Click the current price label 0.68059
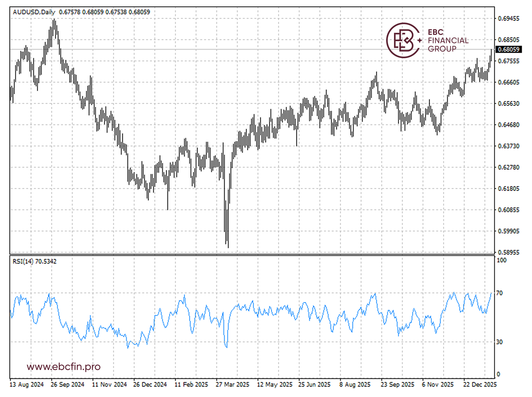Viewport: 532px width, 397px height. point(508,49)
